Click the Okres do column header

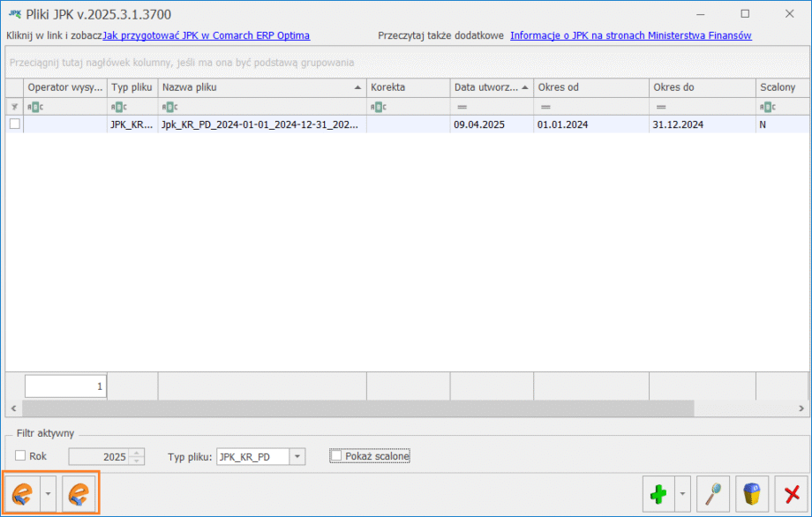tap(703, 87)
